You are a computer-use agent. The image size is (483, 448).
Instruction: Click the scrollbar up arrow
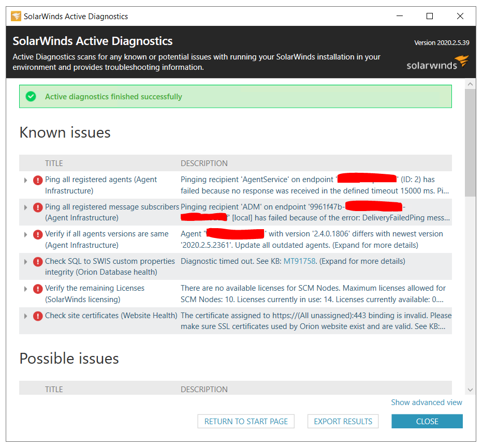tap(470, 84)
